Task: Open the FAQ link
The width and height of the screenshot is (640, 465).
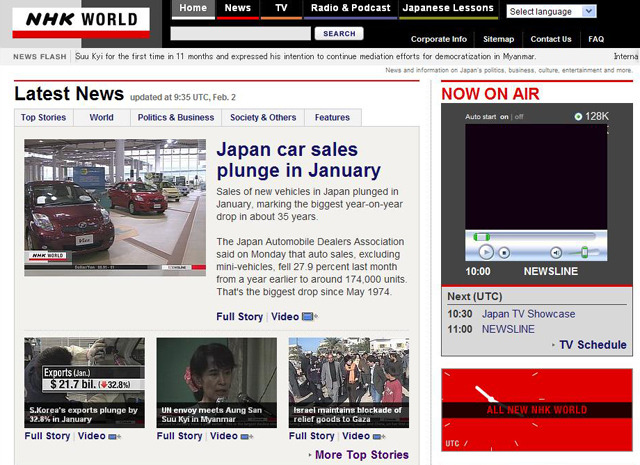Action: [x=596, y=39]
